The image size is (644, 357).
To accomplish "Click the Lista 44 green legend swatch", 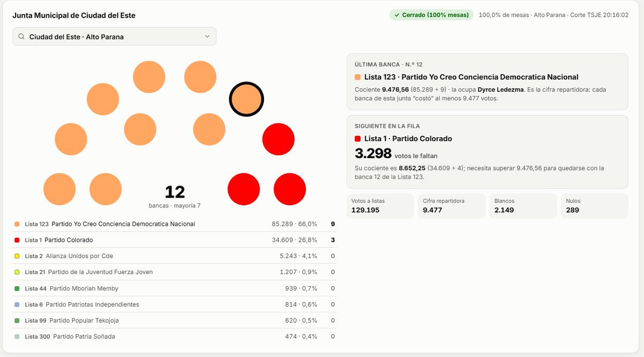I will coord(17,288).
